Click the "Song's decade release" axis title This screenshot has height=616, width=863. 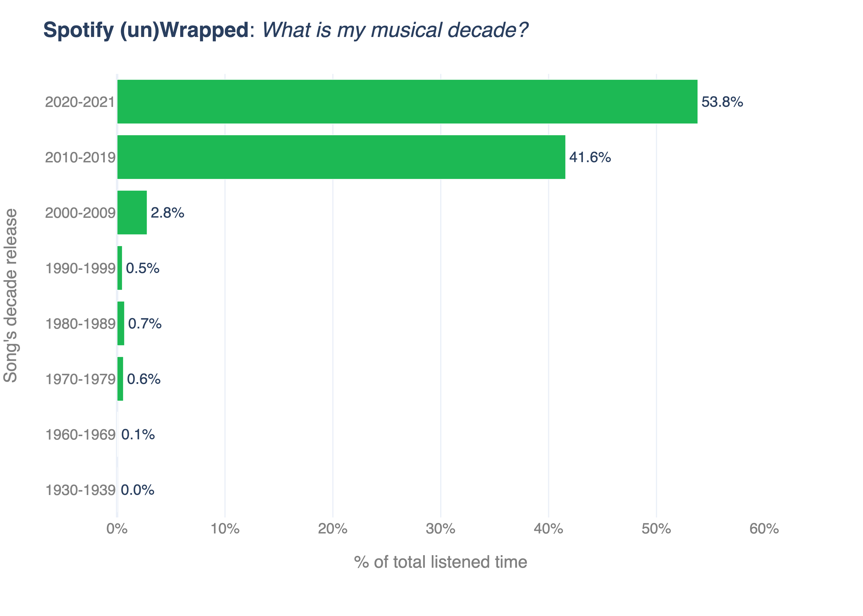(10, 295)
